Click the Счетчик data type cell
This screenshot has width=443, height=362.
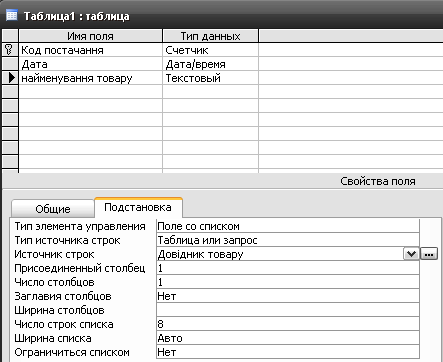[x=210, y=50]
